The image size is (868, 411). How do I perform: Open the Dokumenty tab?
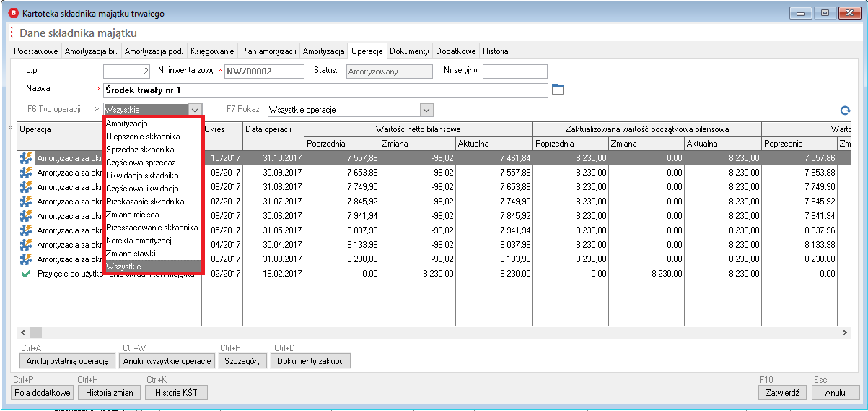coord(410,51)
